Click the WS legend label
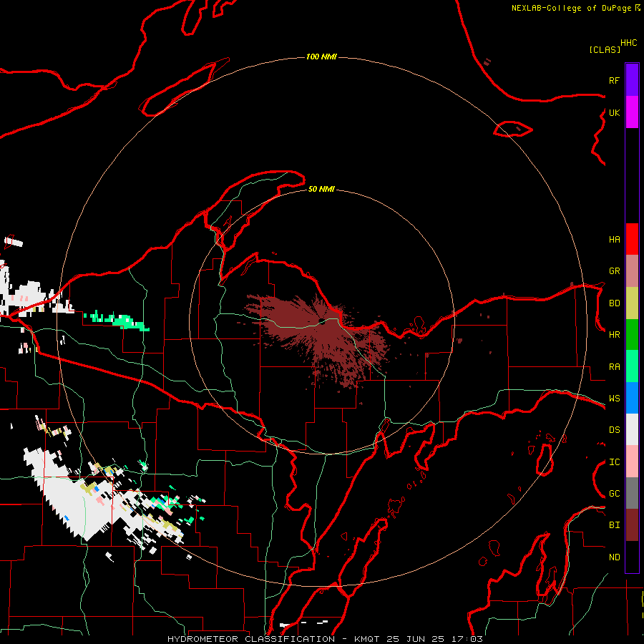The image size is (644, 644). point(614,398)
